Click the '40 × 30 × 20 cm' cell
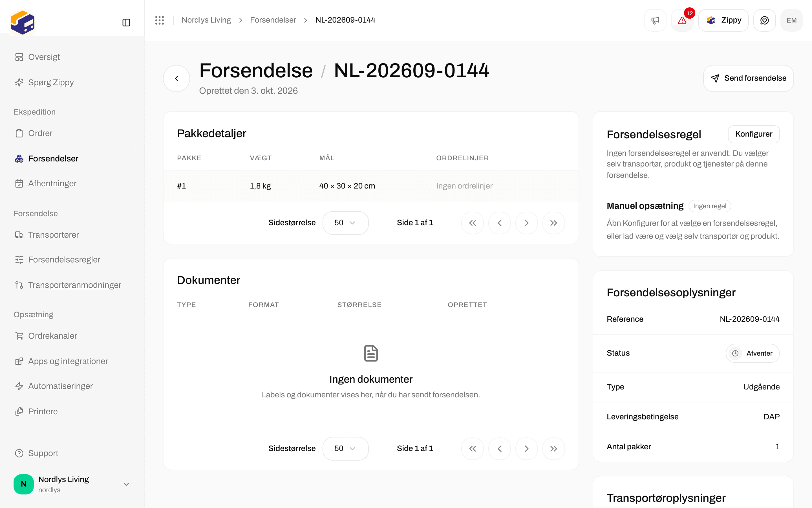The image size is (812, 508). click(x=347, y=186)
